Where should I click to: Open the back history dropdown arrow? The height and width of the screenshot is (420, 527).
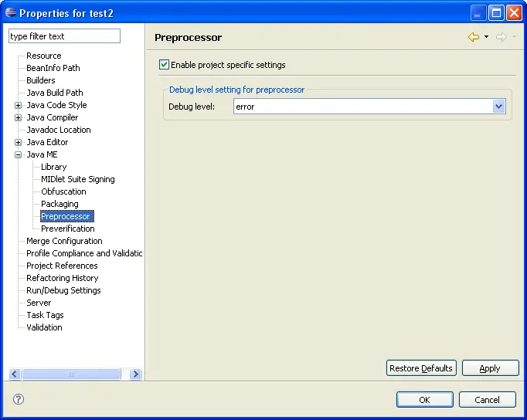[x=486, y=37]
